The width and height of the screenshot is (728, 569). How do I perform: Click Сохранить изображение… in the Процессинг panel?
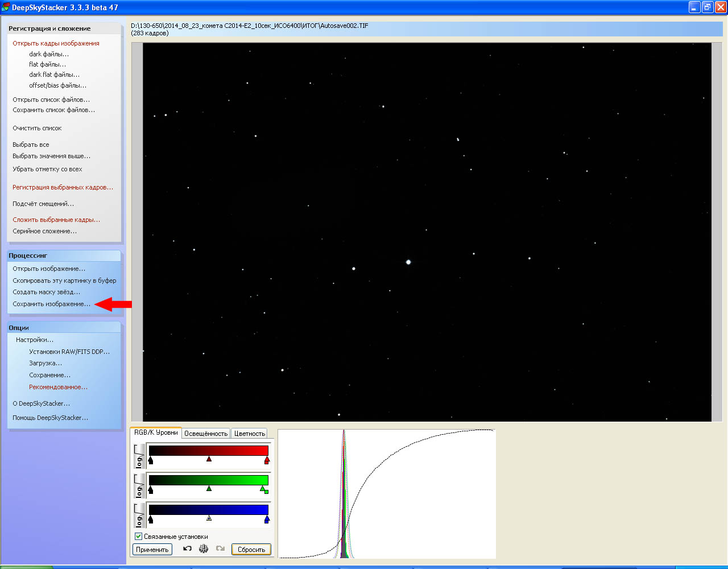click(x=52, y=304)
